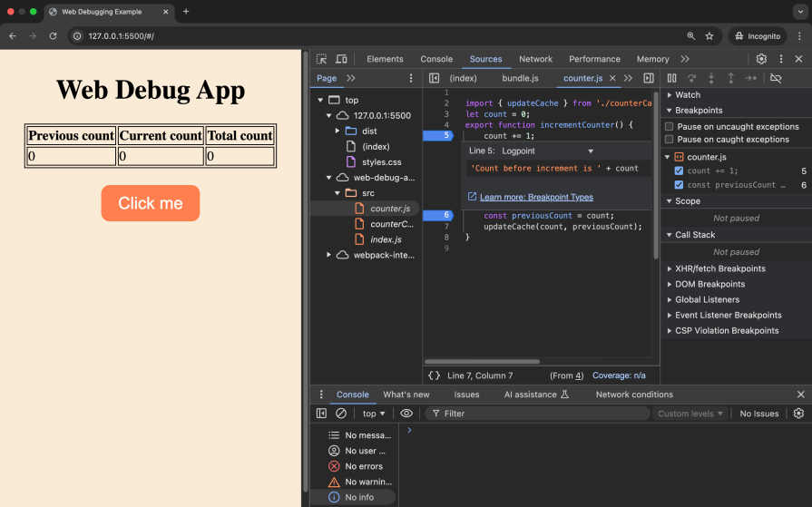Enable Pause on caught exceptions
Image resolution: width=812 pixels, height=507 pixels.
(670, 140)
